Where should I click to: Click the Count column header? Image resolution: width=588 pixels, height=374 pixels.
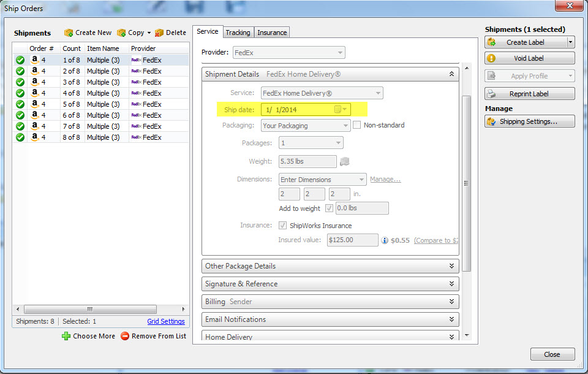point(72,48)
